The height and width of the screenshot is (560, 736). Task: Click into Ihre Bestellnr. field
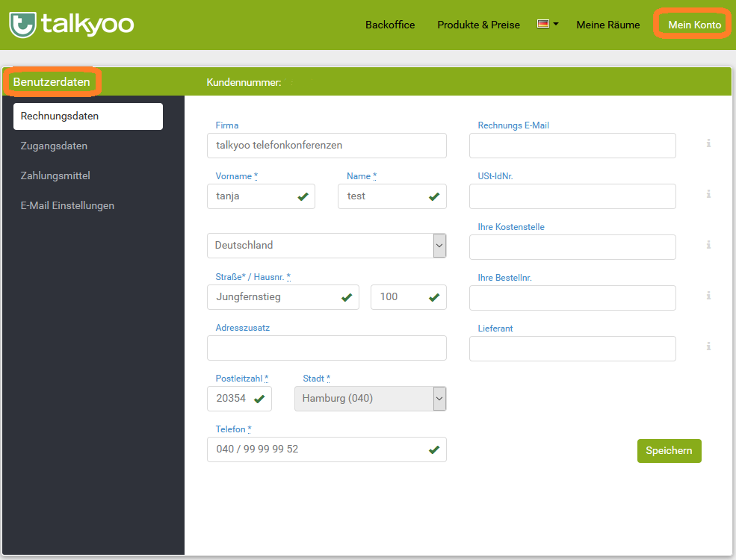click(572, 298)
